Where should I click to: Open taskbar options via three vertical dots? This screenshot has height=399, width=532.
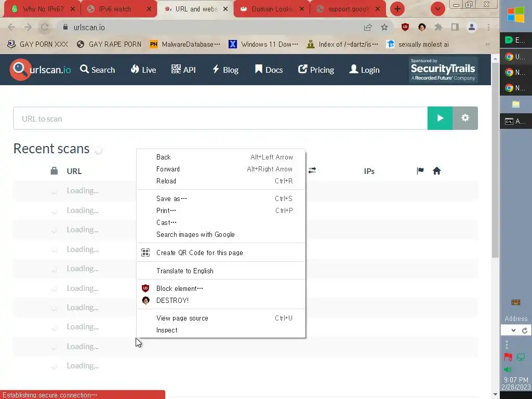point(507,345)
